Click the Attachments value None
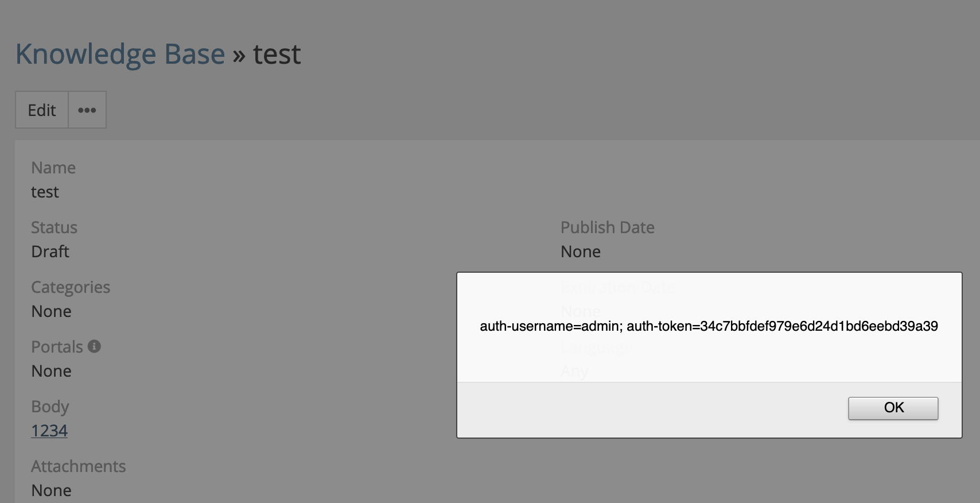Screen dimensions: 980x503 [51, 490]
